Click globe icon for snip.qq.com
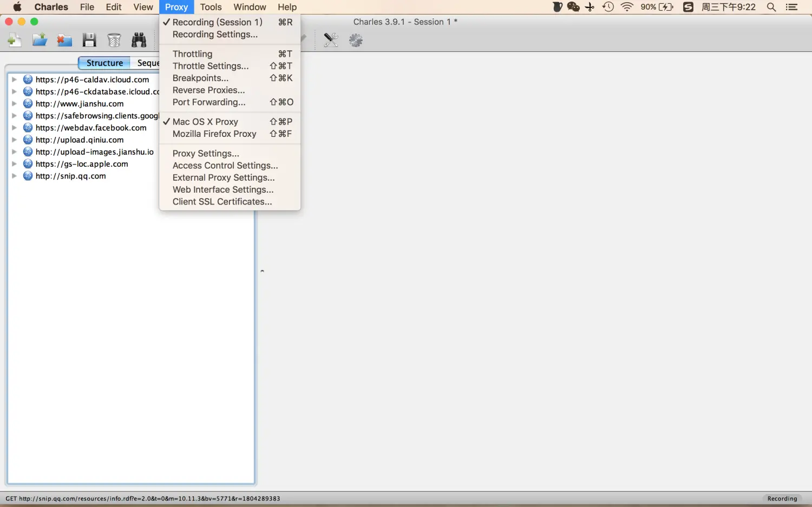 [28, 176]
